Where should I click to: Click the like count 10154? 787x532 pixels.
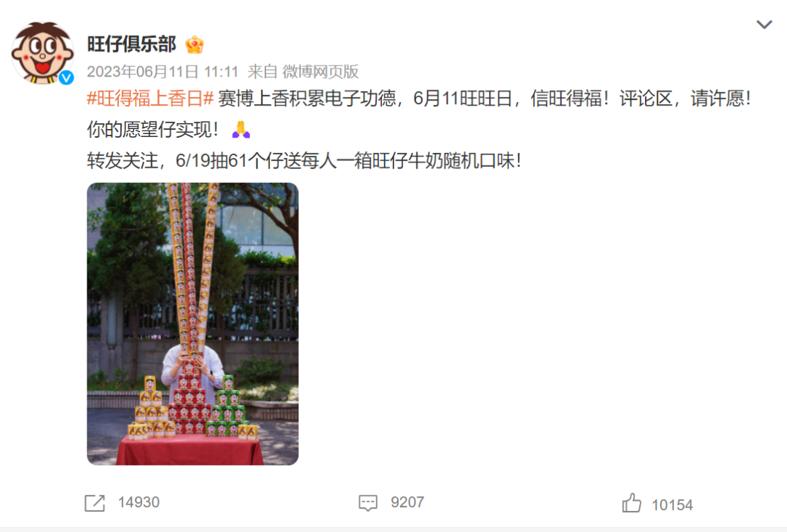coord(672,505)
